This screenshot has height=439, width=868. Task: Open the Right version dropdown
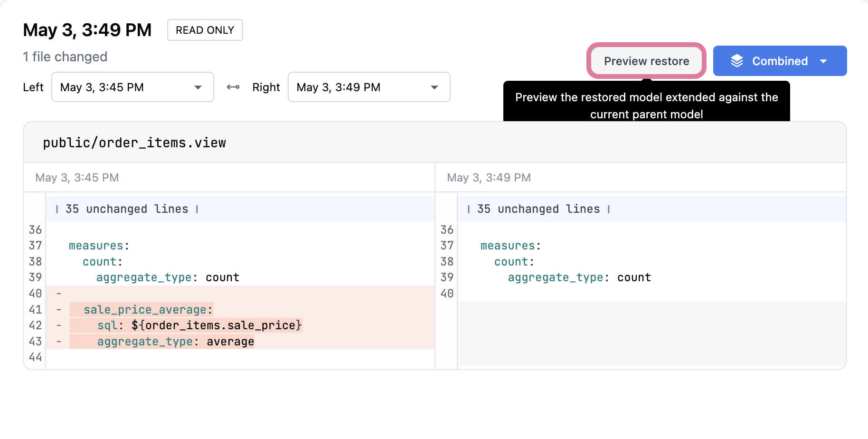tap(368, 87)
